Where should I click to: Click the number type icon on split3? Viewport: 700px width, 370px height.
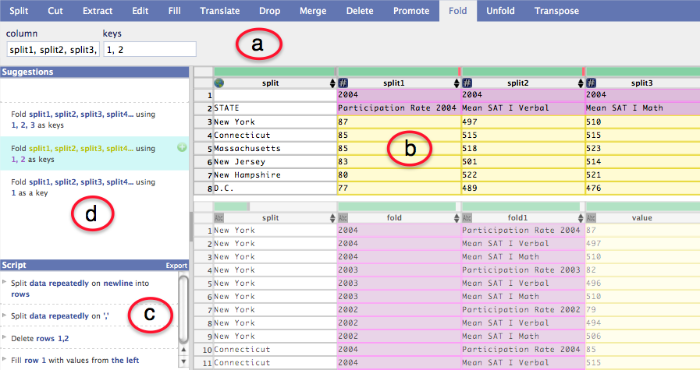[591, 83]
